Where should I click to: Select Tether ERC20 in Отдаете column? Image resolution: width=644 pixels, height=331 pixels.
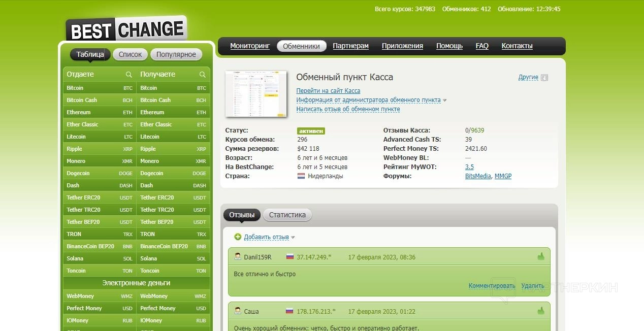tap(100, 197)
